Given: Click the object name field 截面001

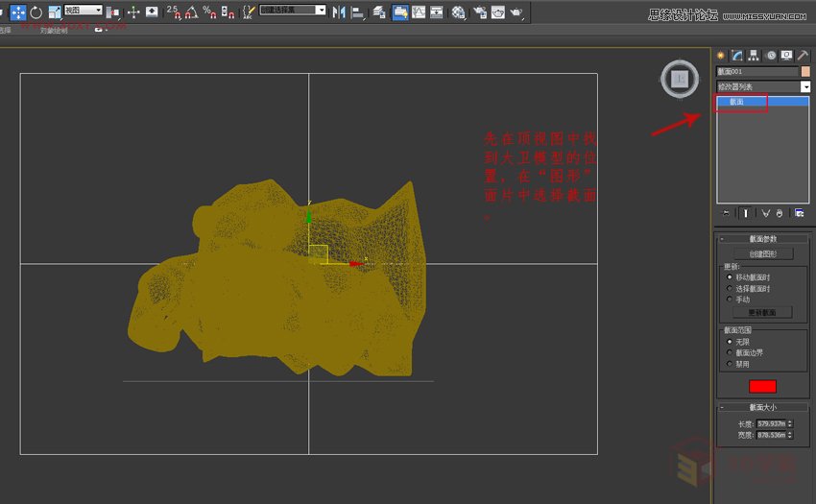Looking at the screenshot, I should point(757,71).
